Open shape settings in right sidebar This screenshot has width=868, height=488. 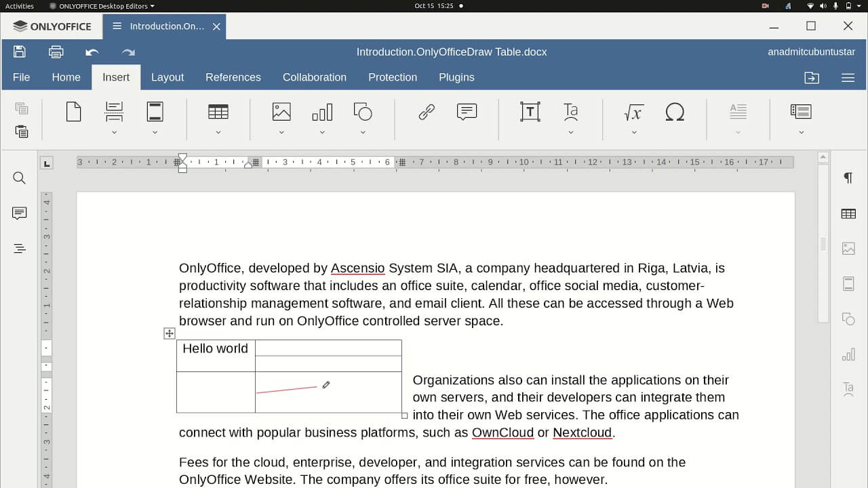pos(848,319)
